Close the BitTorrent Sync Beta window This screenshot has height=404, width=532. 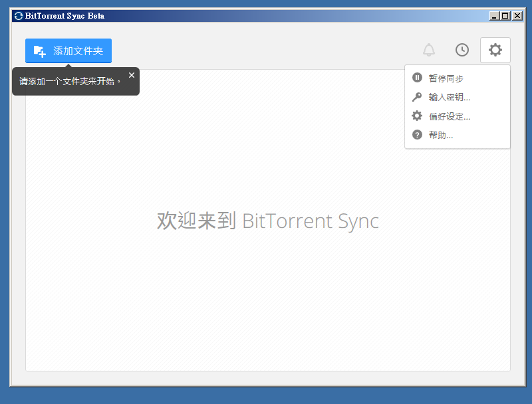[x=517, y=16]
